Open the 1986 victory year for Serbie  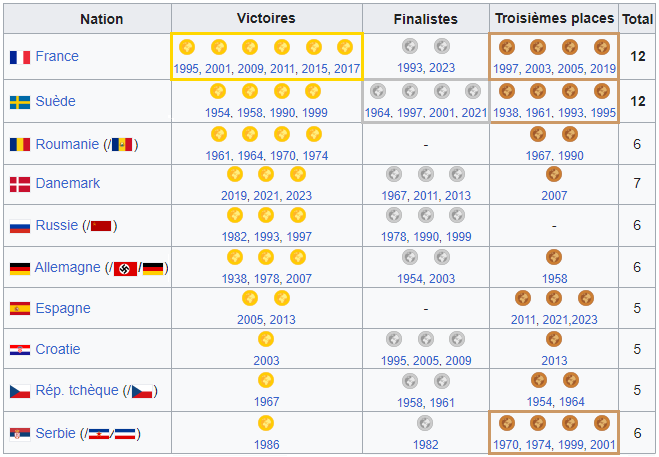[x=266, y=445]
